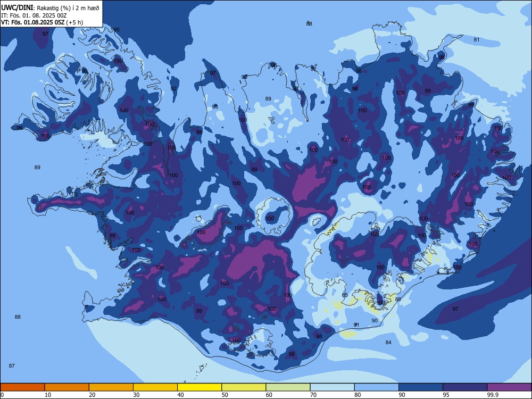Screen dimensions: 532x399
Task: Click the purple above-99.9 legend swatch
Action: (509, 387)
